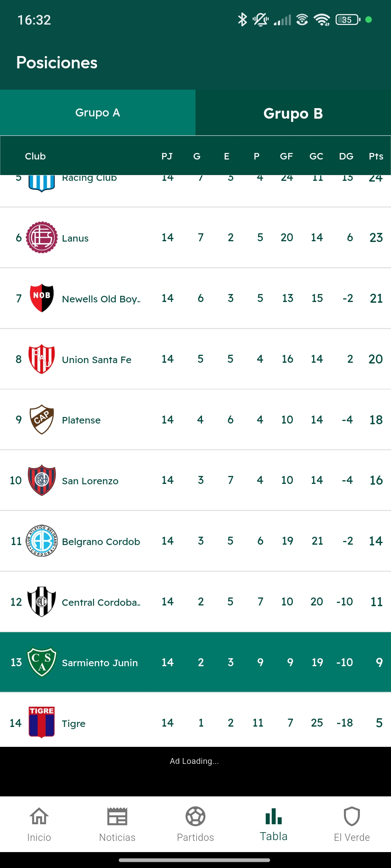Select the Union Santa Fe crest
This screenshot has width=391, height=868.
(x=42, y=359)
